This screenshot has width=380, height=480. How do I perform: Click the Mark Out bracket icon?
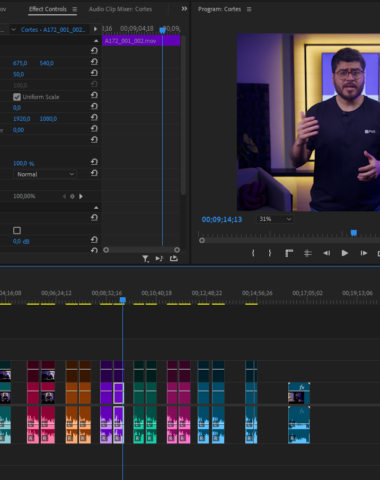point(270,253)
